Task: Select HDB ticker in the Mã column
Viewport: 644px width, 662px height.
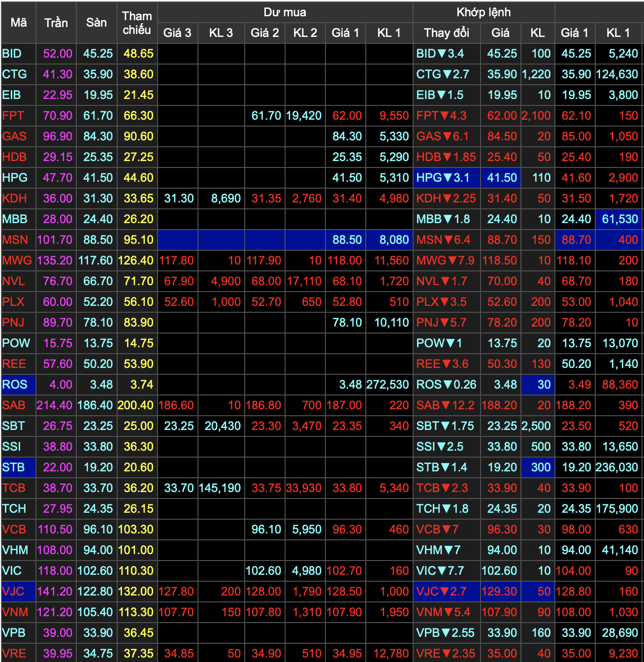Action: [19, 157]
